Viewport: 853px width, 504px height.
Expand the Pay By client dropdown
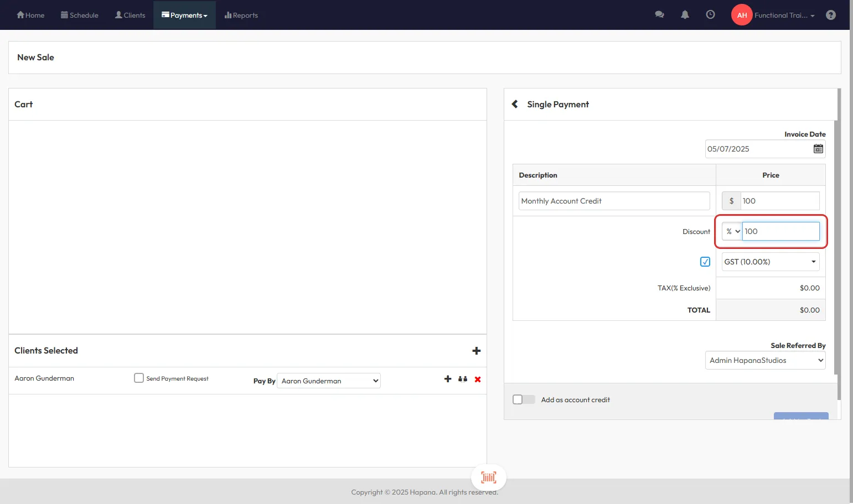pyautogui.click(x=328, y=381)
